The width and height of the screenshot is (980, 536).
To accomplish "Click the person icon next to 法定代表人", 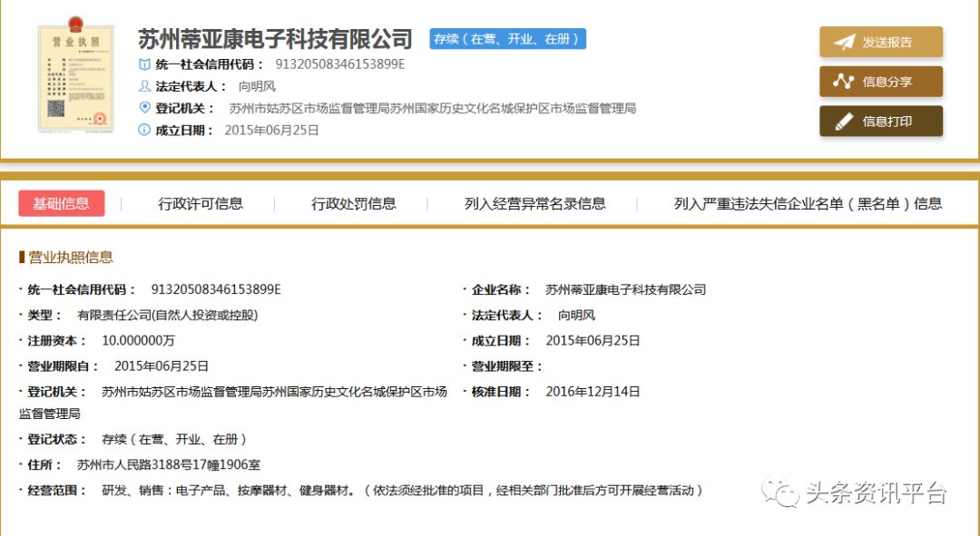I will [144, 86].
